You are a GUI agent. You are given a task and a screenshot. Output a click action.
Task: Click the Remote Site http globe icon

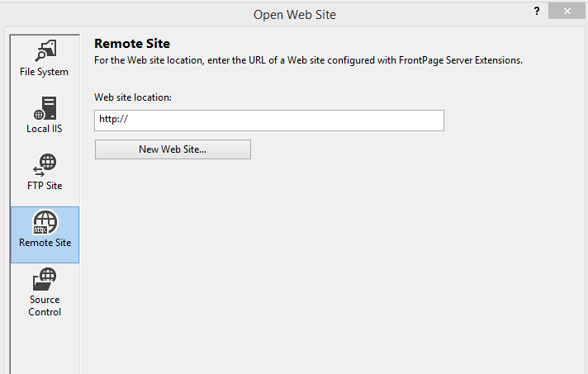point(45,222)
